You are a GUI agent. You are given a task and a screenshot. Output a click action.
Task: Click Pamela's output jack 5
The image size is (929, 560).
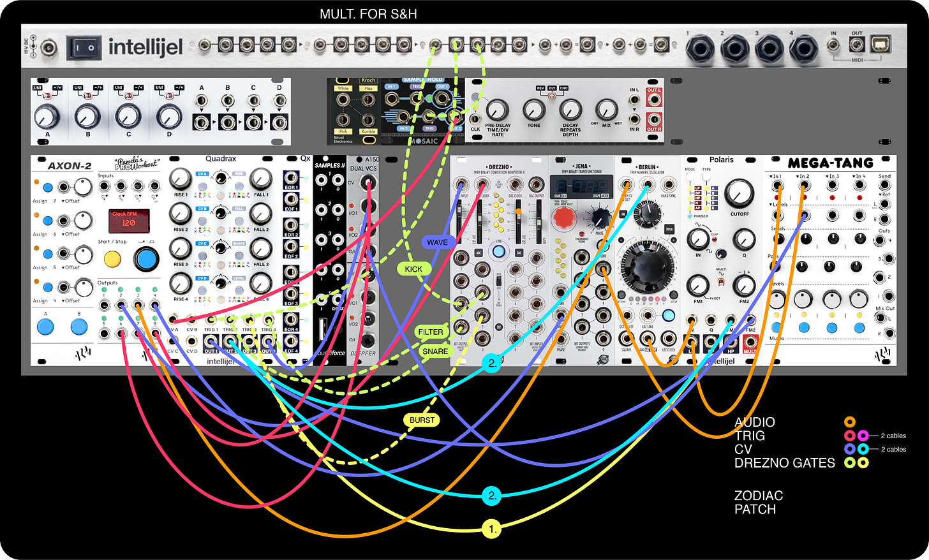(x=104, y=334)
